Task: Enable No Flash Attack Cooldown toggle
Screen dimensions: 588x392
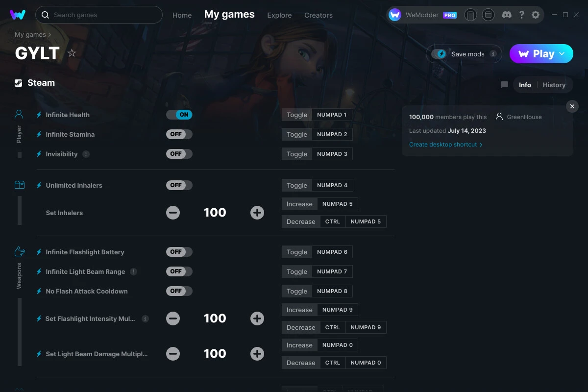Action: click(179, 291)
